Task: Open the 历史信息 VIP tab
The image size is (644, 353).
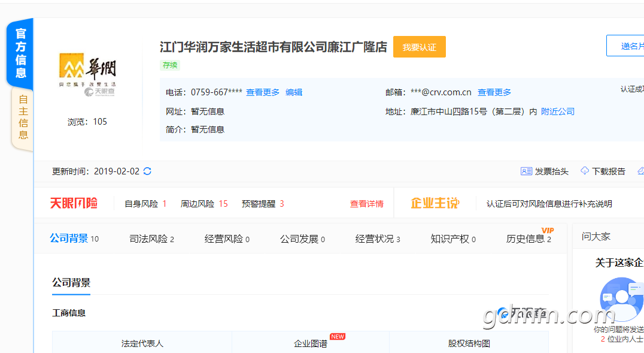Action: pos(528,239)
